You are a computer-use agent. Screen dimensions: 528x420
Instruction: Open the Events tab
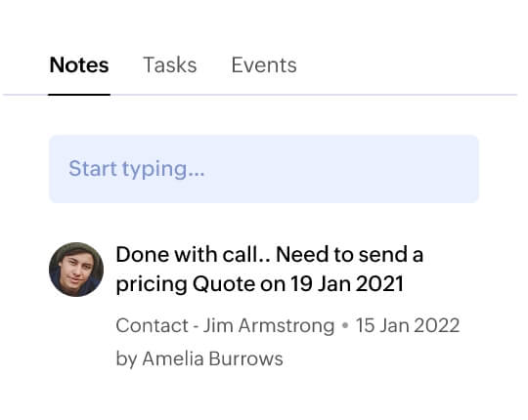(x=264, y=64)
